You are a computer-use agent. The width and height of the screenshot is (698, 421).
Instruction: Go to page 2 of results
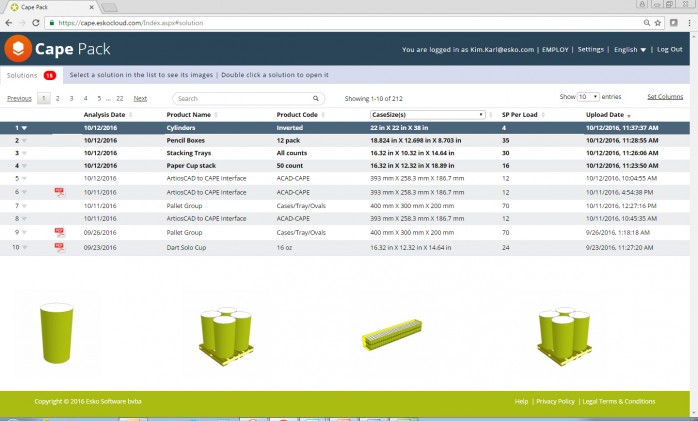click(x=57, y=99)
